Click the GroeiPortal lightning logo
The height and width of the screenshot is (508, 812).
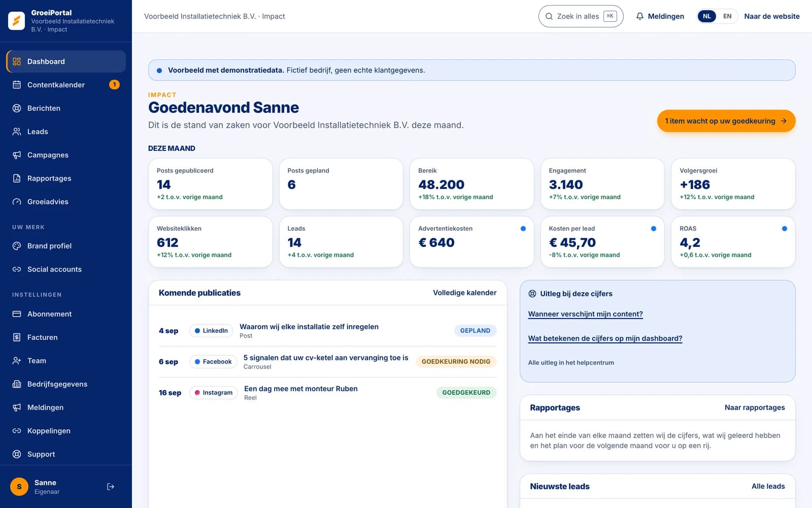[16, 21]
